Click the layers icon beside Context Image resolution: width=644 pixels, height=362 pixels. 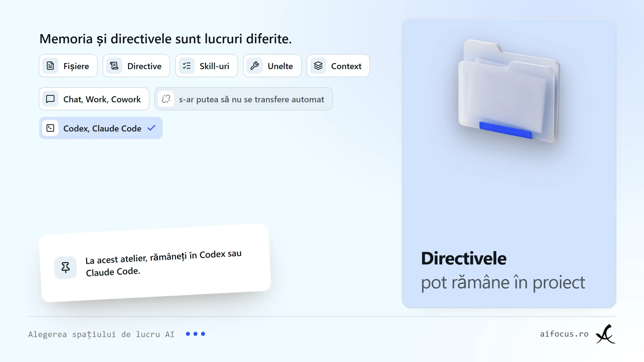(318, 66)
